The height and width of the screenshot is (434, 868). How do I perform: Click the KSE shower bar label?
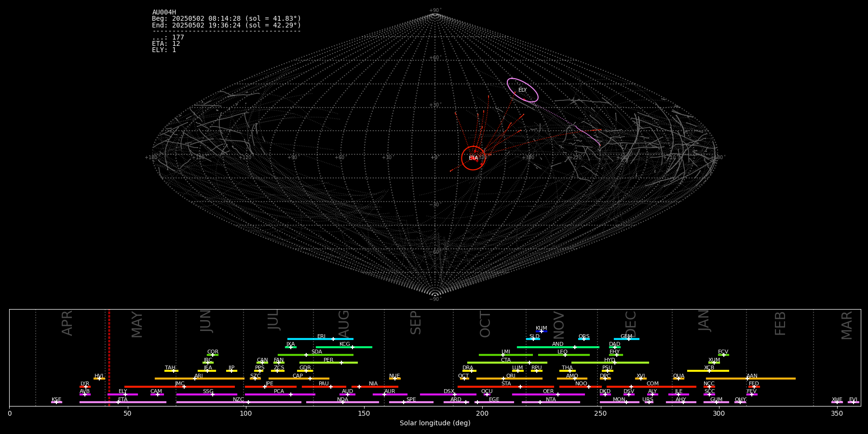click(x=56, y=400)
